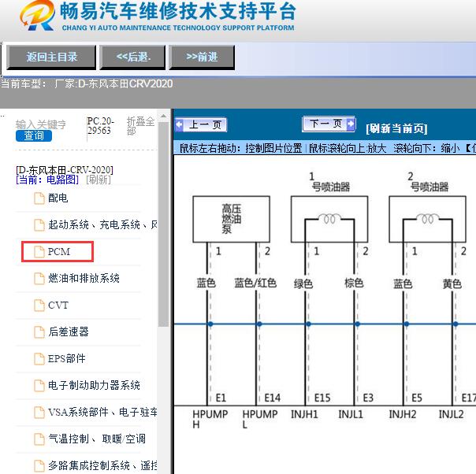Click the sidebar vertical scrollbar thumb
The image size is (476, 474).
[x=163, y=224]
